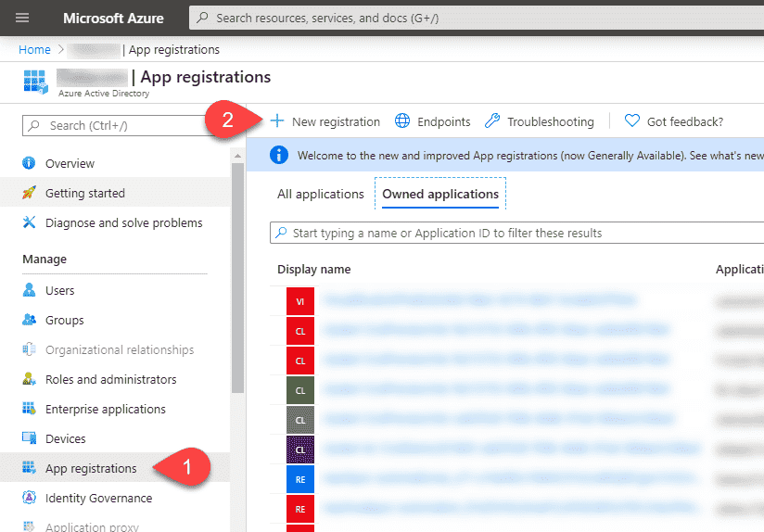The image size is (764, 532).
Task: Focus the filter by name or Application ID box
Action: [x=517, y=233]
